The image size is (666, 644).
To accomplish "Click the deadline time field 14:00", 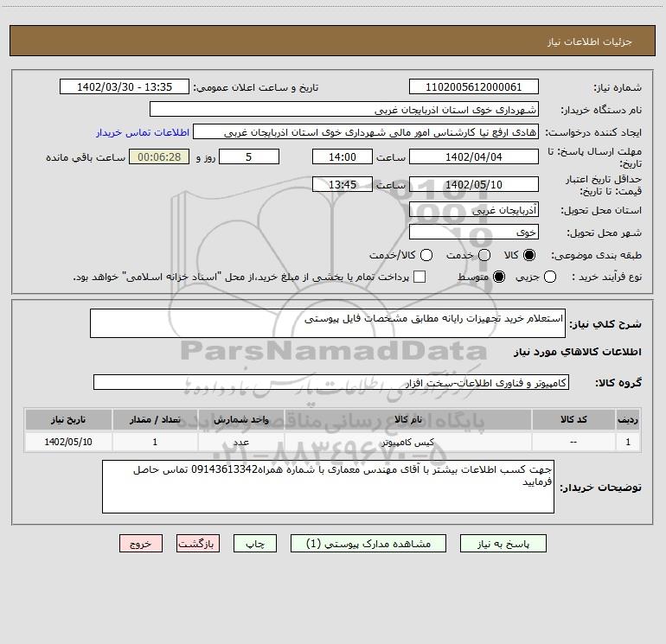I will (343, 156).
